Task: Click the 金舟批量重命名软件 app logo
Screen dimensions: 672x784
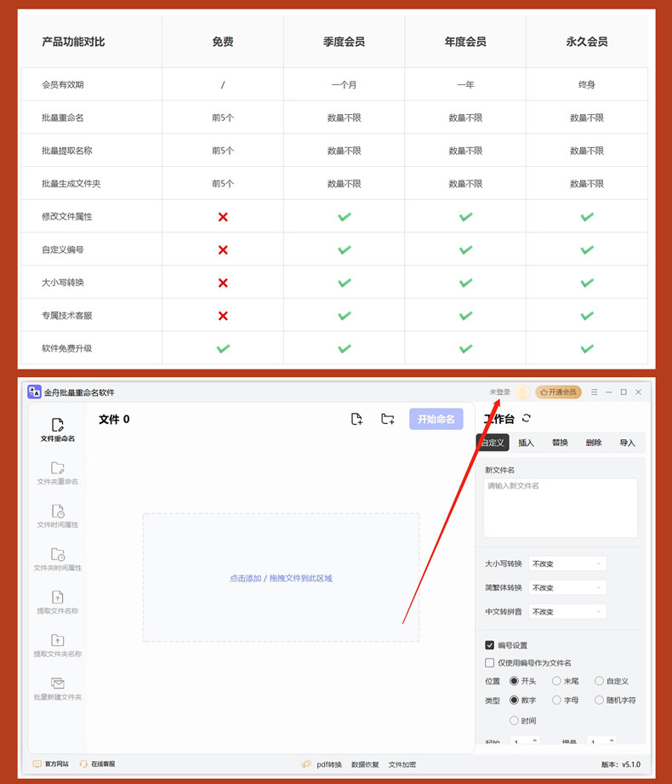Action: click(x=34, y=392)
